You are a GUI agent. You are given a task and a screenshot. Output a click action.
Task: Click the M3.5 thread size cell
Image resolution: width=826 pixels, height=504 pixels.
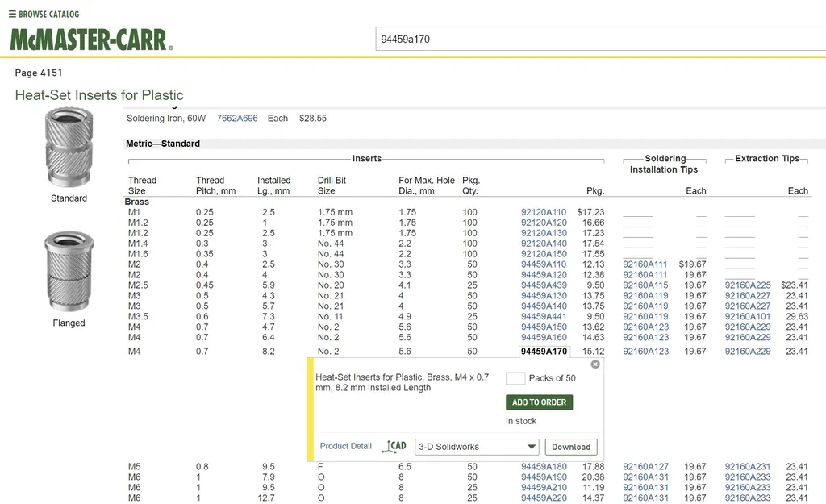pos(138,317)
